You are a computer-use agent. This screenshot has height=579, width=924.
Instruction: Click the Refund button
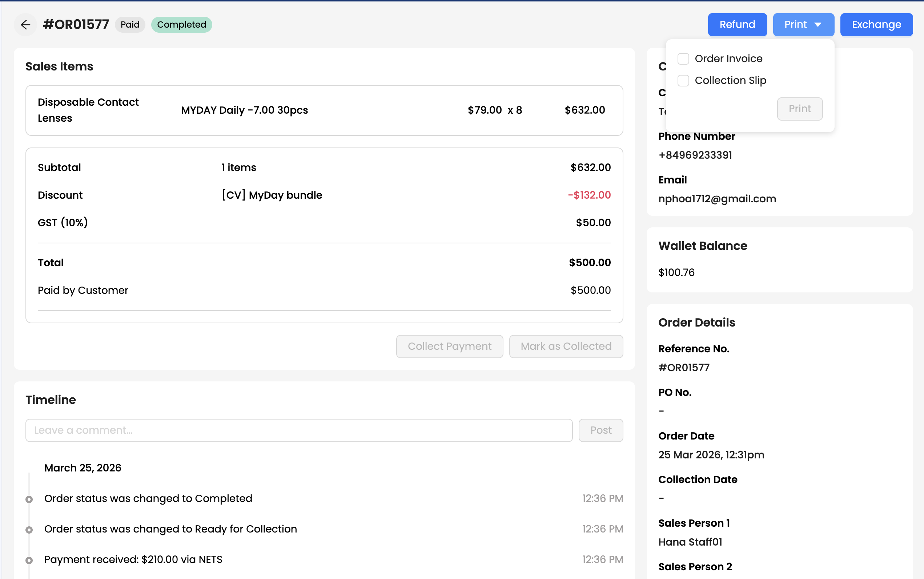click(x=737, y=24)
